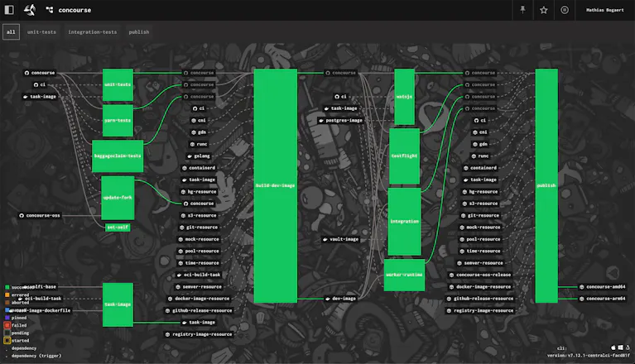Toggle the sidebar panel icon
The width and height of the screenshot is (635, 364).
(x=9, y=10)
